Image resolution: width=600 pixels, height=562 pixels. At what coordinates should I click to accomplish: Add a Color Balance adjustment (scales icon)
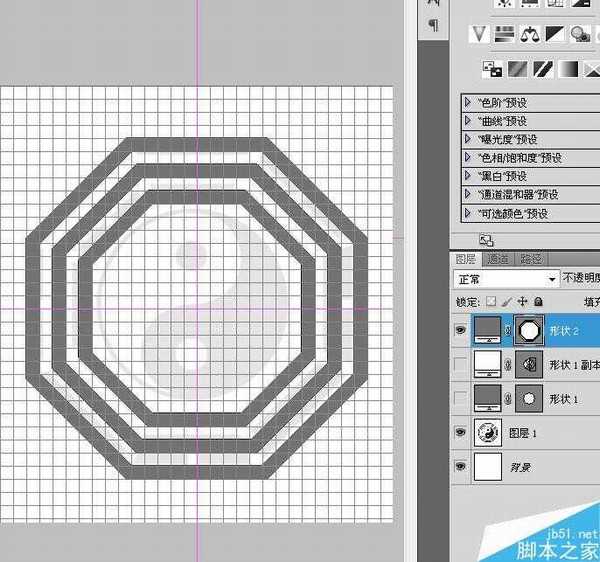[530, 34]
